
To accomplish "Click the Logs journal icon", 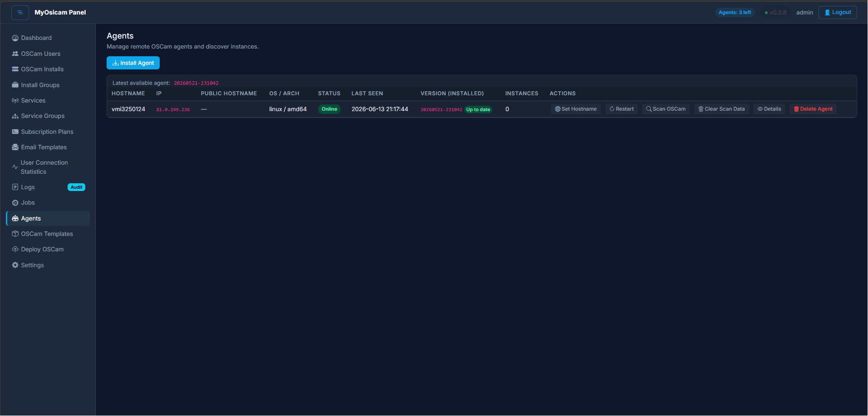I will 15,187.
